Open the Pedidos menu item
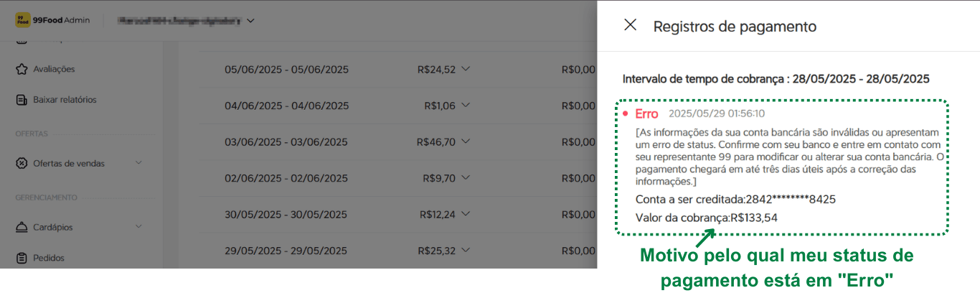This screenshot has width=980, height=298. click(49, 258)
